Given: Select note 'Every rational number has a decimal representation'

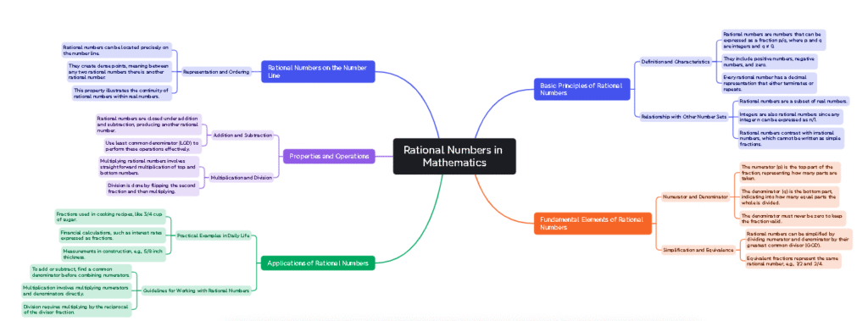Looking at the screenshot, I should [x=769, y=82].
